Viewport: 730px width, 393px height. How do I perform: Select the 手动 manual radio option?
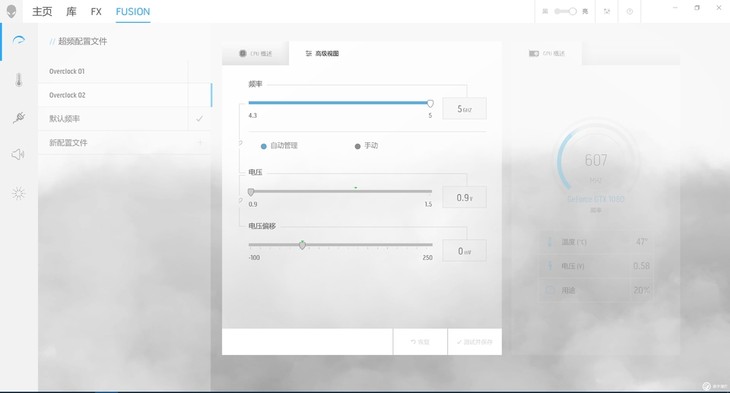(x=366, y=146)
